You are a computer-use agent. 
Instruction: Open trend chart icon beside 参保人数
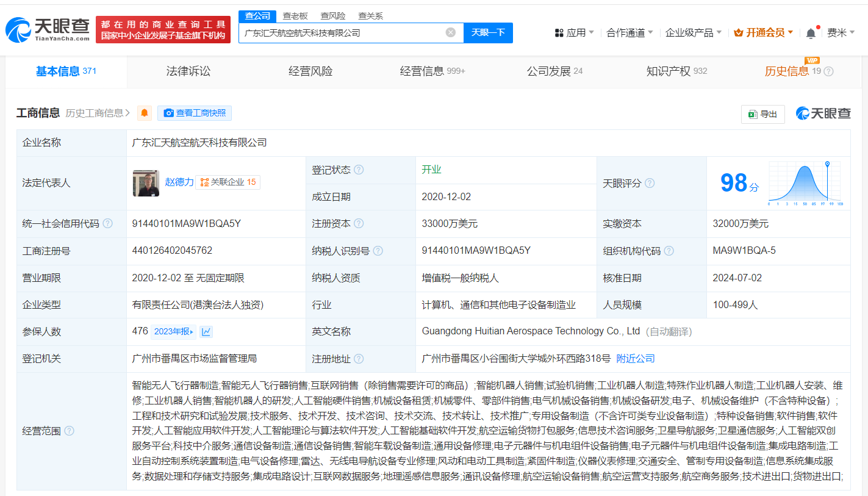[206, 332]
